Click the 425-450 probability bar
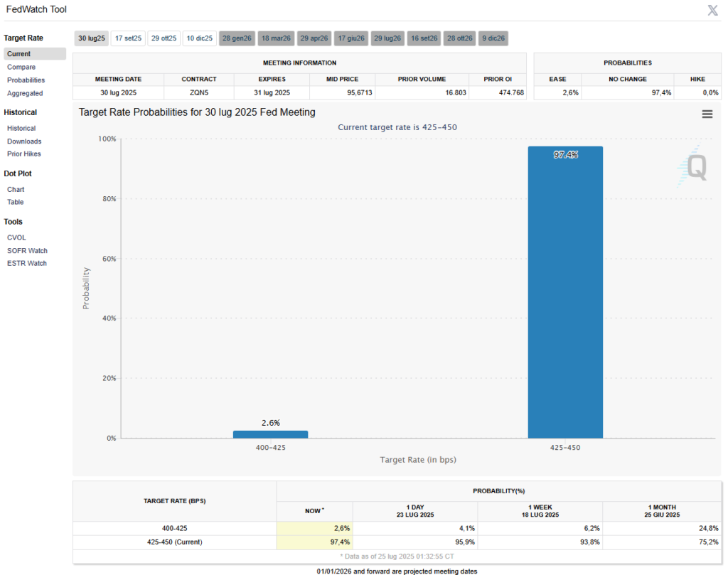This screenshot has height=575, width=728. pyautogui.click(x=565, y=292)
